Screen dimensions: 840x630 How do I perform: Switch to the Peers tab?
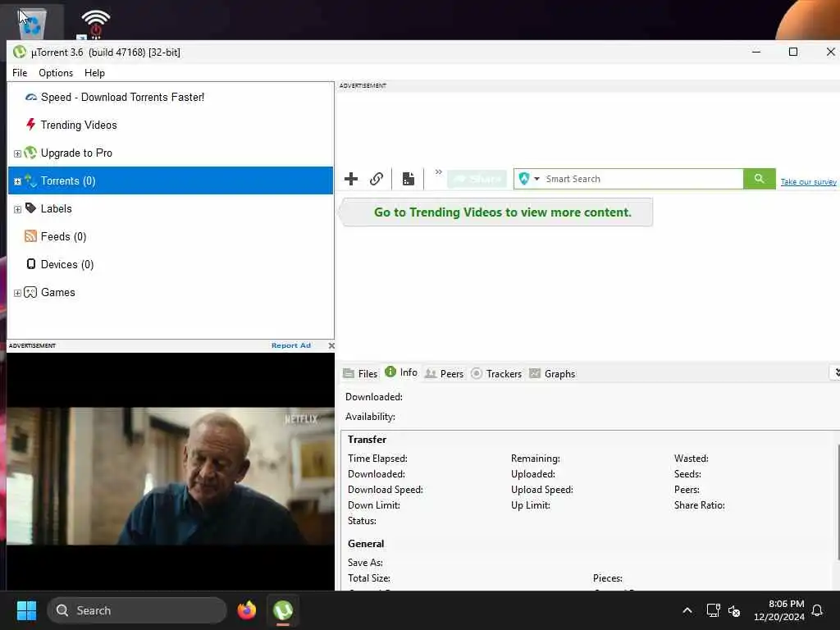pyautogui.click(x=444, y=374)
